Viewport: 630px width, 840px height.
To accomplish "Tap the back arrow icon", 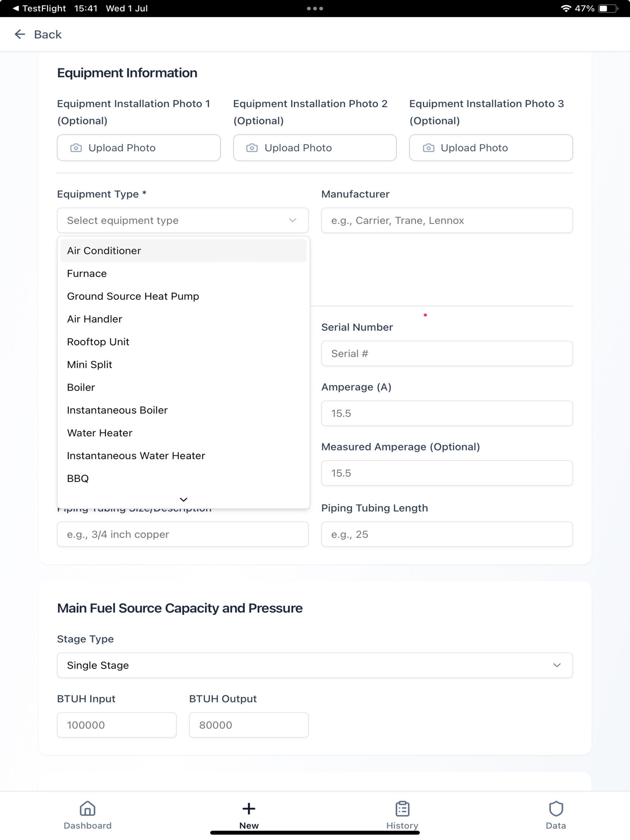I will coord(20,34).
